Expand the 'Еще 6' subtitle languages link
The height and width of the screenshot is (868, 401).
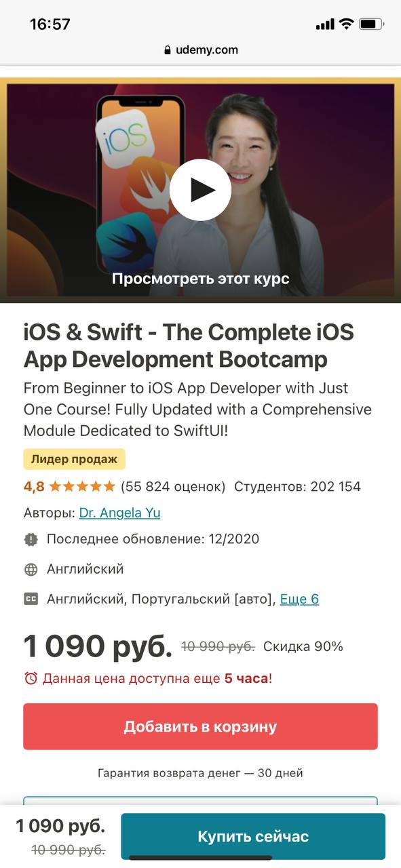pyautogui.click(x=299, y=599)
